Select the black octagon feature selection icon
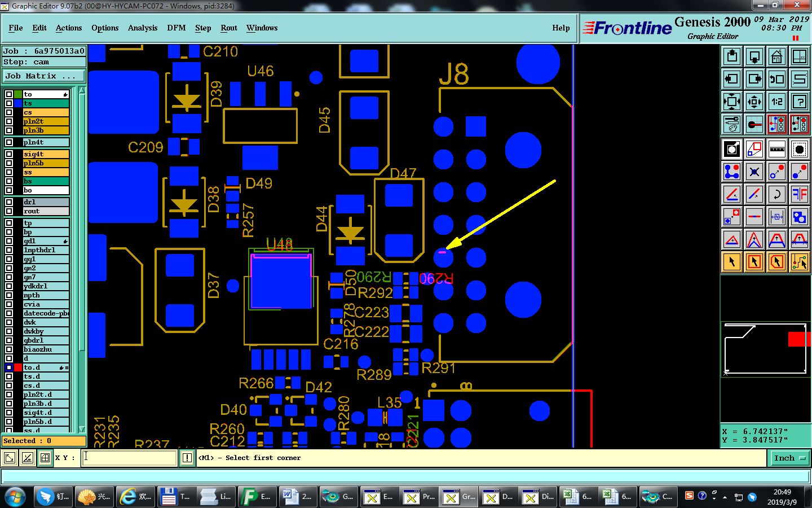812x508 pixels. click(800, 149)
